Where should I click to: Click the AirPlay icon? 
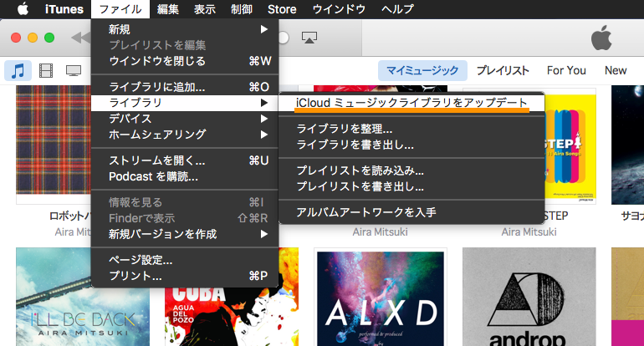point(309,38)
